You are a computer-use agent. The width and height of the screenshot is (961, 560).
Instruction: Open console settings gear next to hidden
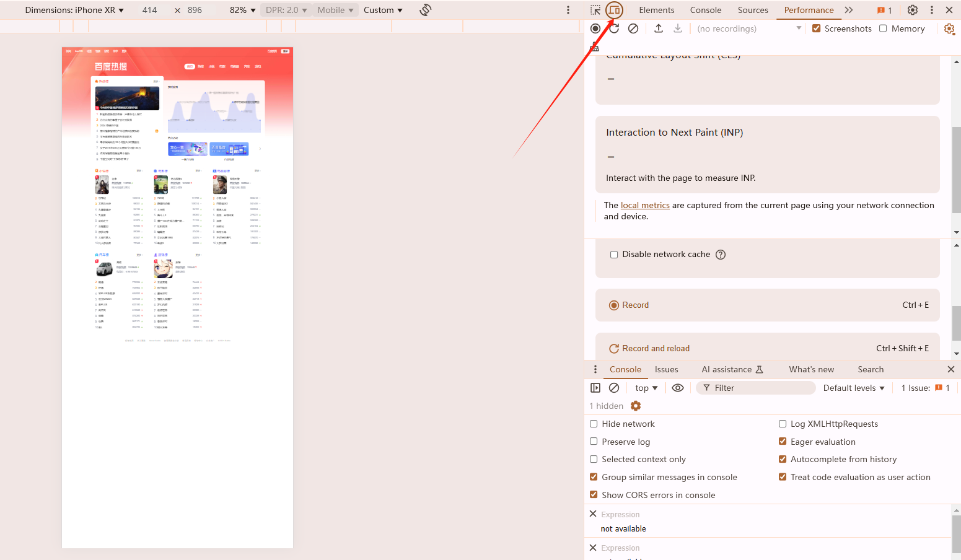point(636,406)
